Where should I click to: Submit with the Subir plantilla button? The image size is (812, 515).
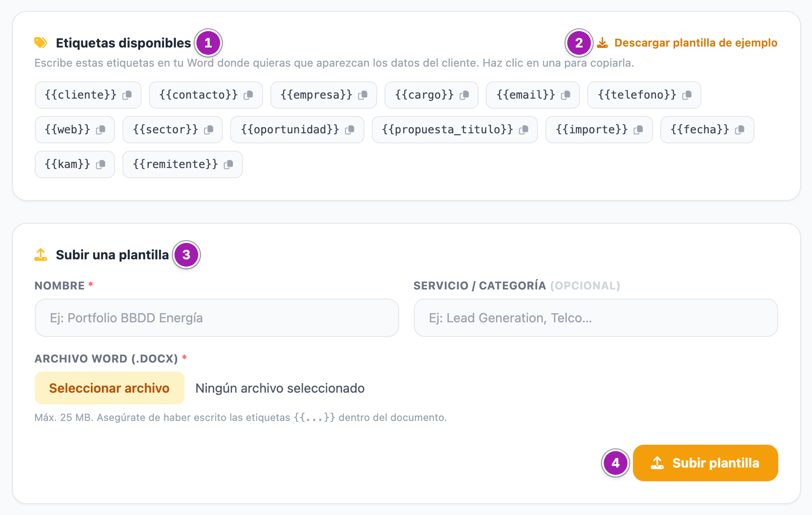[706, 463]
